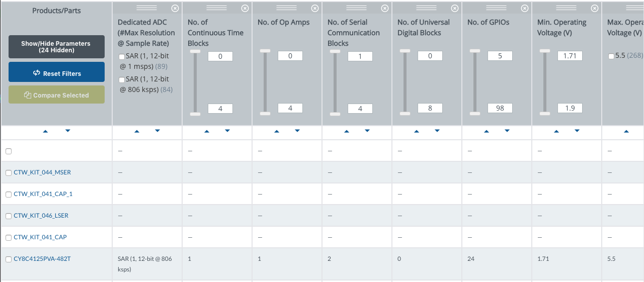Tick the SAR 12-bit @ 806 ksps checkbox
644x282 pixels.
pos(121,79)
